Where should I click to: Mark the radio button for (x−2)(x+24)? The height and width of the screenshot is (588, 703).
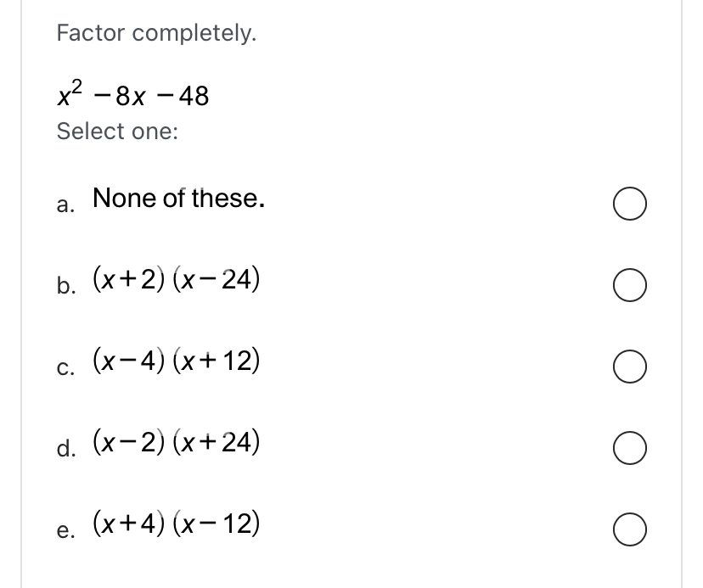click(x=630, y=450)
